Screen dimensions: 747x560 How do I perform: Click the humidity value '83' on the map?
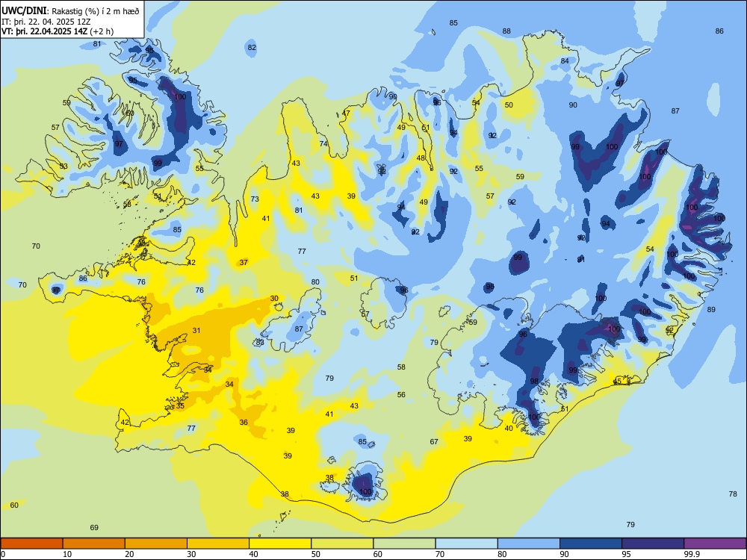[x=260, y=342]
